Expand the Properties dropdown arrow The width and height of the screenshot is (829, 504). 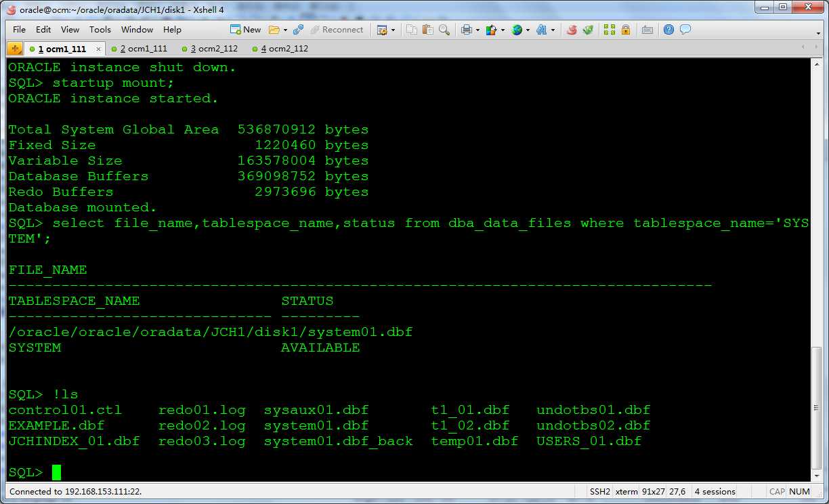393,30
